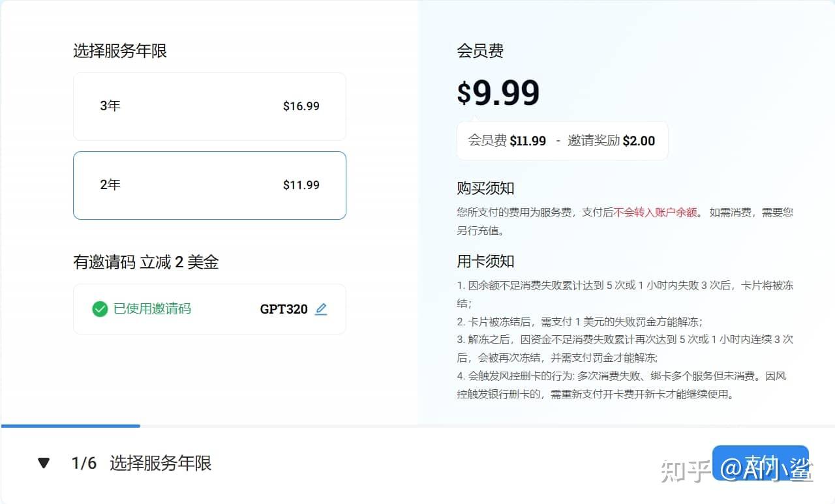The width and height of the screenshot is (835, 504).
Task: Click the 会员费 $11.99 discount breakdown chip
Action: pos(562,140)
